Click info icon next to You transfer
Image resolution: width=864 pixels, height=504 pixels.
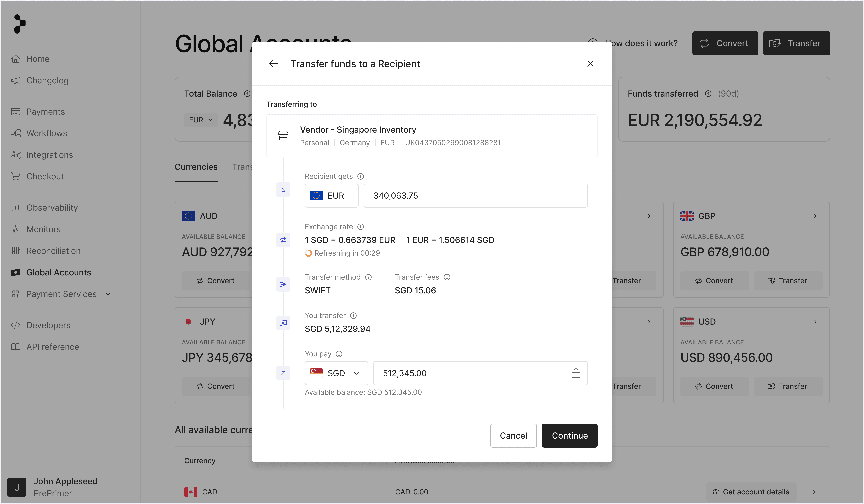[x=353, y=315]
